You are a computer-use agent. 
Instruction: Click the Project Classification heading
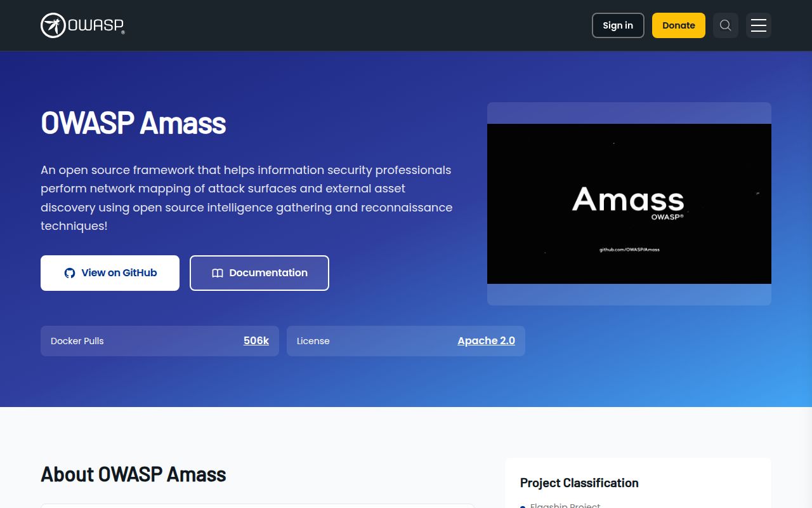coord(579,483)
